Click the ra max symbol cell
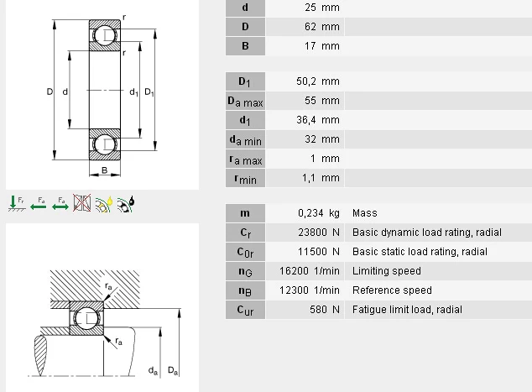Screen dimensions: 532x392 pos(245,159)
